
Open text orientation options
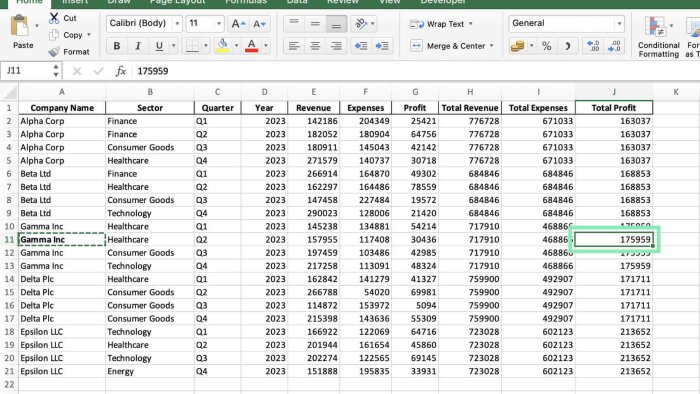point(360,24)
